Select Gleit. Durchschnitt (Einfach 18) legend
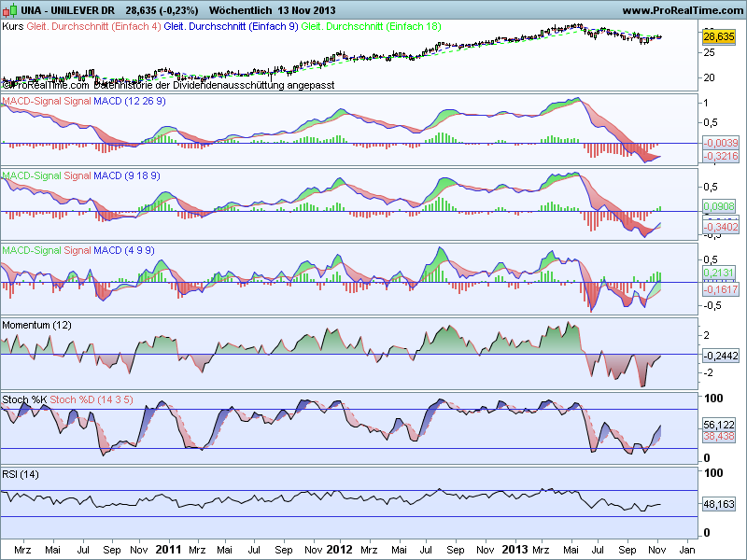Viewport: 747px width, 560px height. (371, 26)
